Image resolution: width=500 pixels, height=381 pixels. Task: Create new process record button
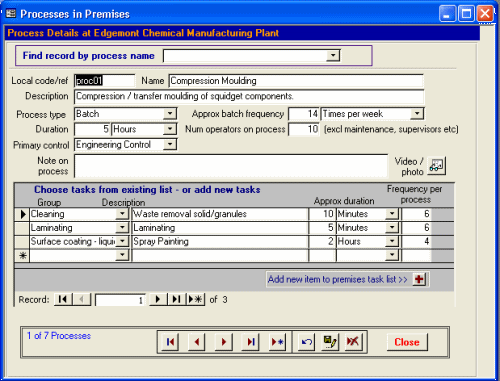(277, 342)
